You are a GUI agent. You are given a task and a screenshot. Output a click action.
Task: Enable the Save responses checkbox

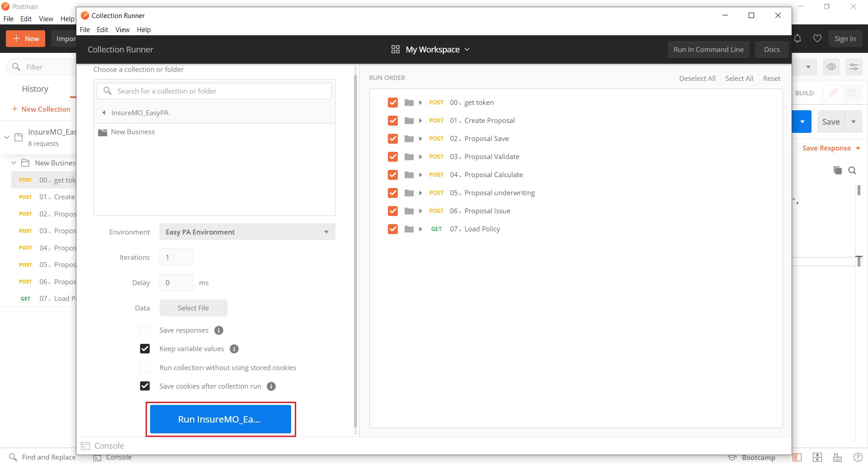click(145, 330)
